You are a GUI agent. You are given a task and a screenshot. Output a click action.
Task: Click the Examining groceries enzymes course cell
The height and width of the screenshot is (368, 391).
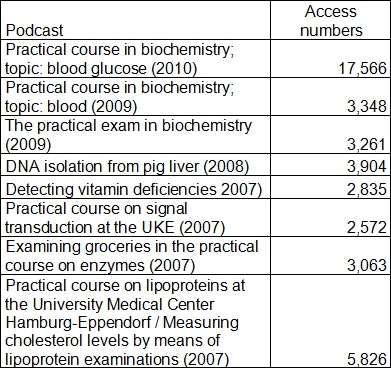tap(136, 256)
